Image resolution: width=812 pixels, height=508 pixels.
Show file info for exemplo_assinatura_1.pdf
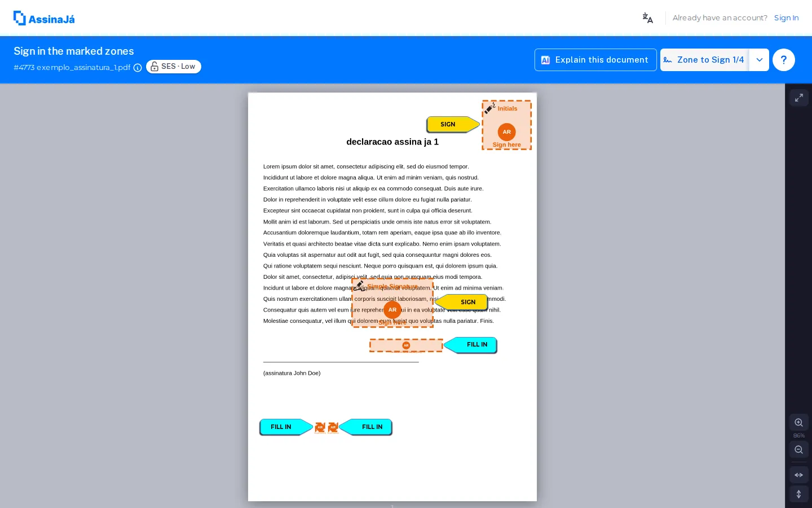(x=138, y=68)
